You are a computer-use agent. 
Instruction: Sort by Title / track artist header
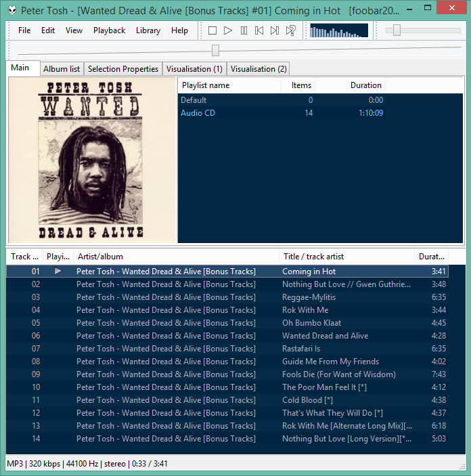(x=346, y=257)
